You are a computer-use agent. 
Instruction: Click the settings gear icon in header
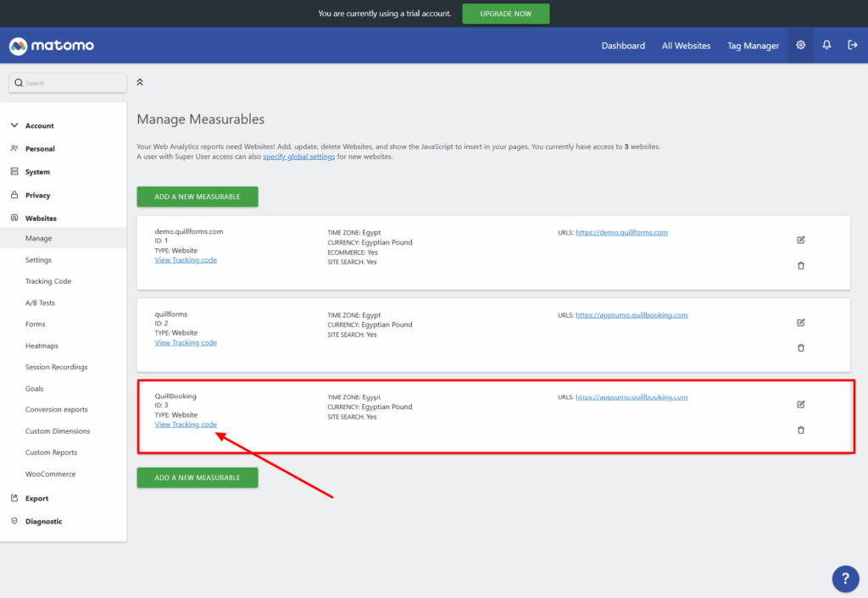coord(800,46)
